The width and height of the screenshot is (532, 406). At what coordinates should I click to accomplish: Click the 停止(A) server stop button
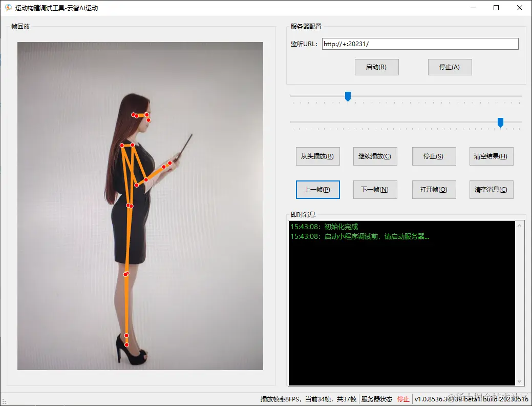(450, 67)
